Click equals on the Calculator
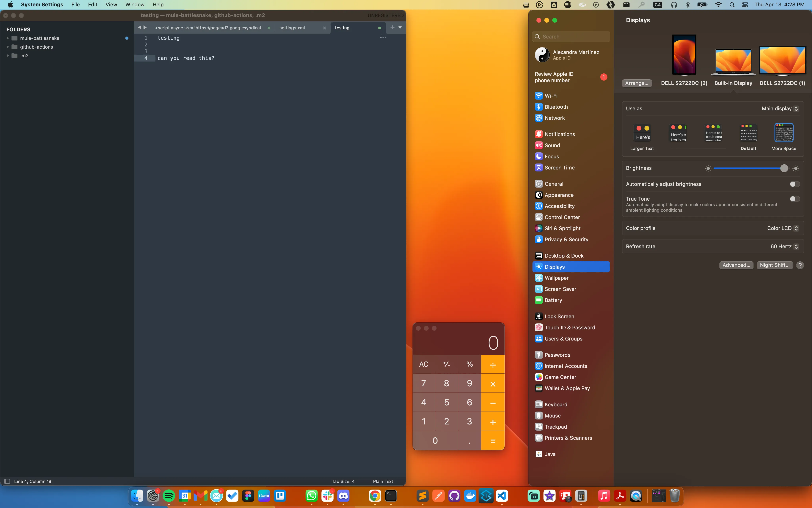Screen dimensions: 812x508 (x=493, y=441)
